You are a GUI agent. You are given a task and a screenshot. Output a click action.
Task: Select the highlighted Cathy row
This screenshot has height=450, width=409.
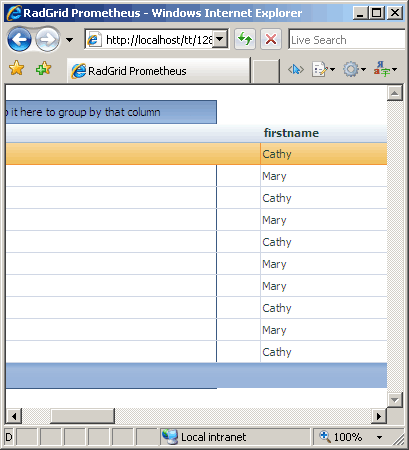(x=196, y=154)
